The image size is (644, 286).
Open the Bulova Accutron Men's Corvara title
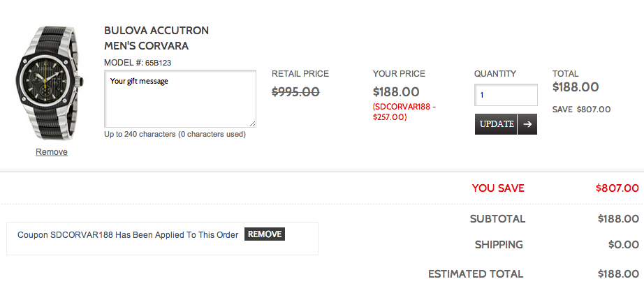click(156, 38)
